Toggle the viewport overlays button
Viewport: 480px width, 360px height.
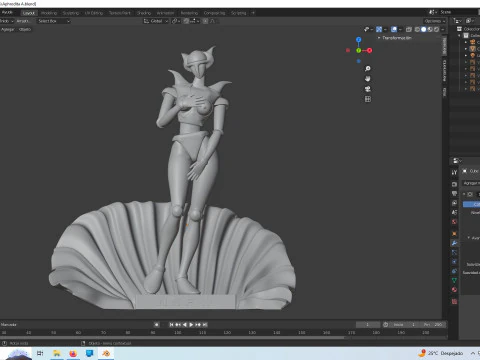[x=394, y=29]
